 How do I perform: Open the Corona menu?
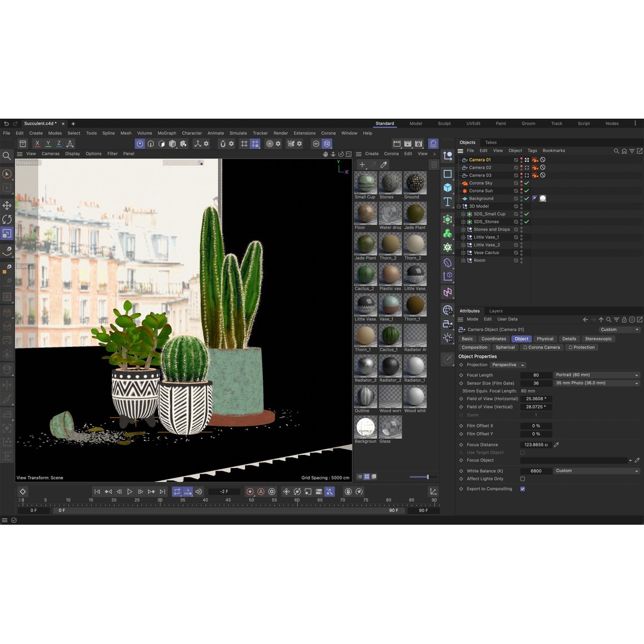coord(329,133)
